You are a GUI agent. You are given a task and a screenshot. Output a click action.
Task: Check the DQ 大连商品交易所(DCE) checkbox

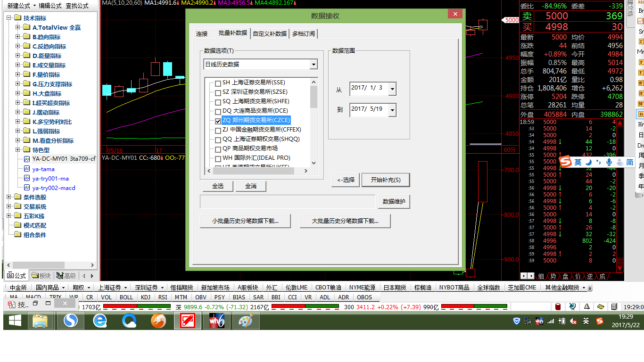point(218,112)
